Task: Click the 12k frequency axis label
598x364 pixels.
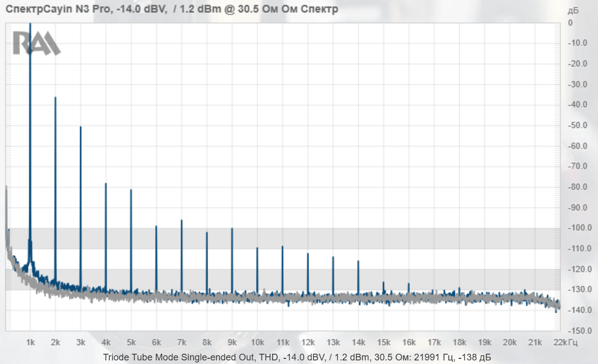Action: point(308,342)
